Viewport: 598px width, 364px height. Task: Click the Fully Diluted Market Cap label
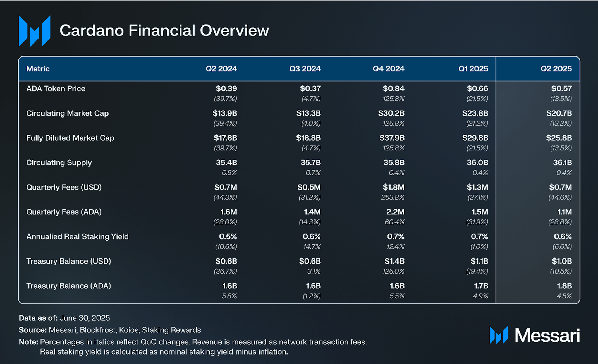coord(70,138)
